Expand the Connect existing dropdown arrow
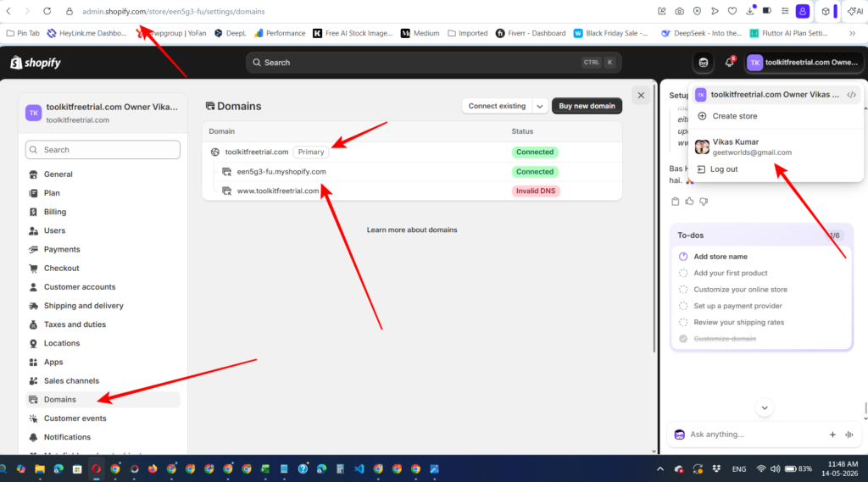The image size is (868, 482). coord(540,106)
